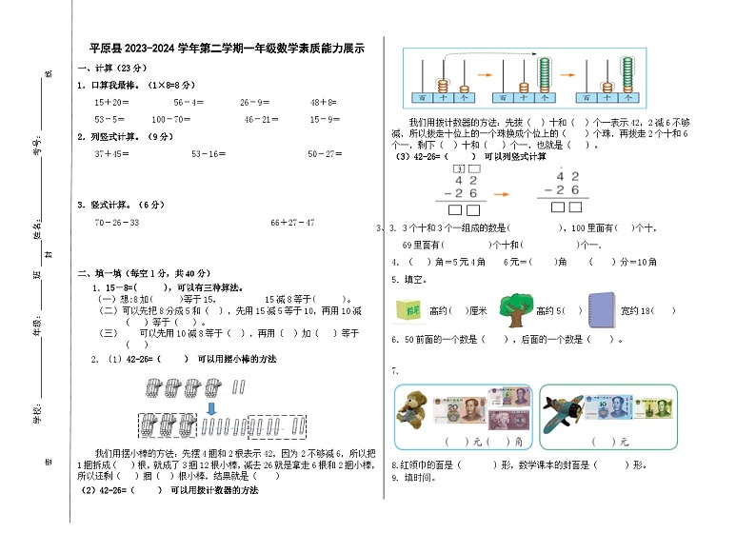Click the problem 37+45=
Viewport: 756px width, 533px height.
tap(111, 154)
